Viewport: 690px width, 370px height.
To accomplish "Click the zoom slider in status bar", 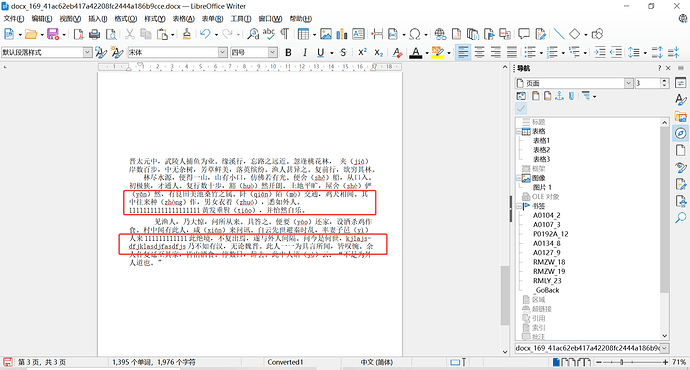I will click(631, 362).
